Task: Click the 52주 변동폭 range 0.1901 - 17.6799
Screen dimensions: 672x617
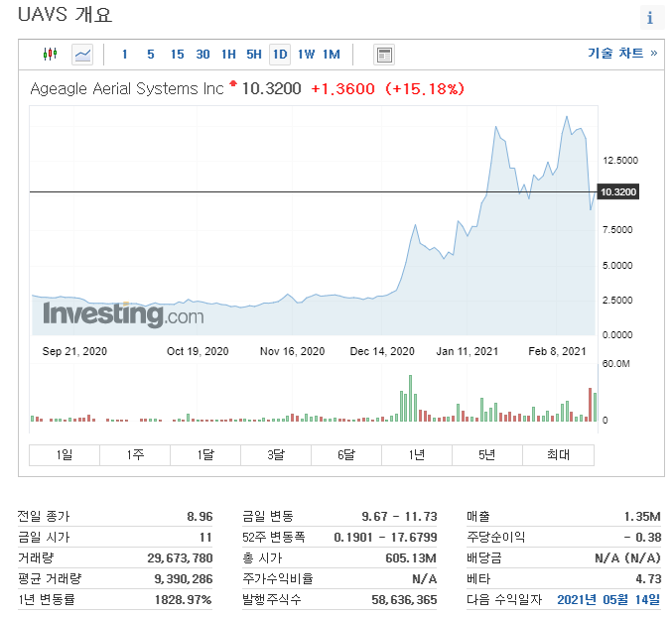Action: pos(386,538)
